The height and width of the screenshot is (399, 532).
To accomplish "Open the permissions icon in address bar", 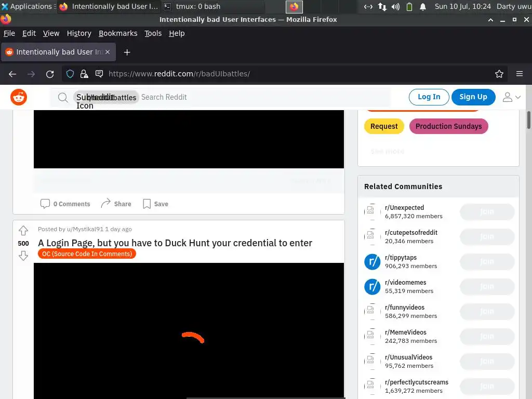I will click(x=99, y=74).
